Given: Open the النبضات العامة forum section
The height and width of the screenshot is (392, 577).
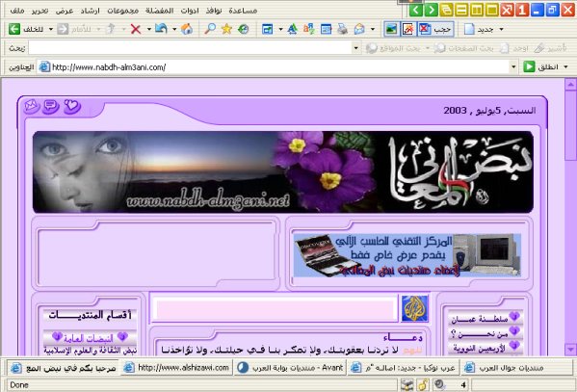Looking at the screenshot, I should point(90,337).
